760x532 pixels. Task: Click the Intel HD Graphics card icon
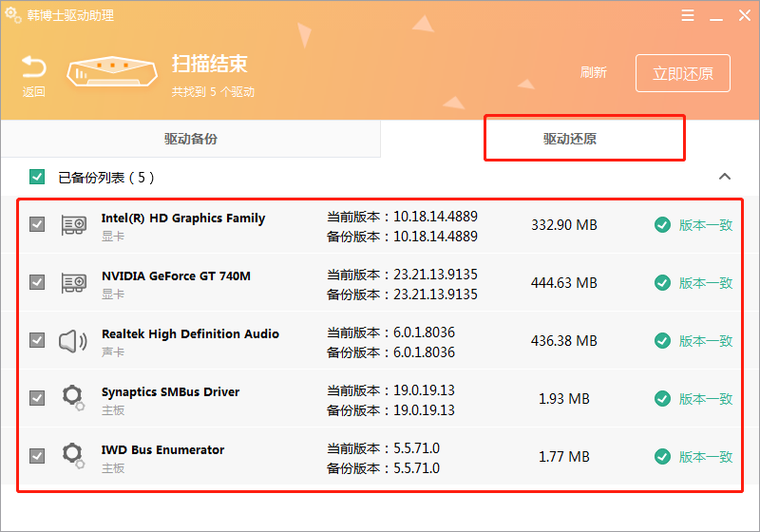73,225
